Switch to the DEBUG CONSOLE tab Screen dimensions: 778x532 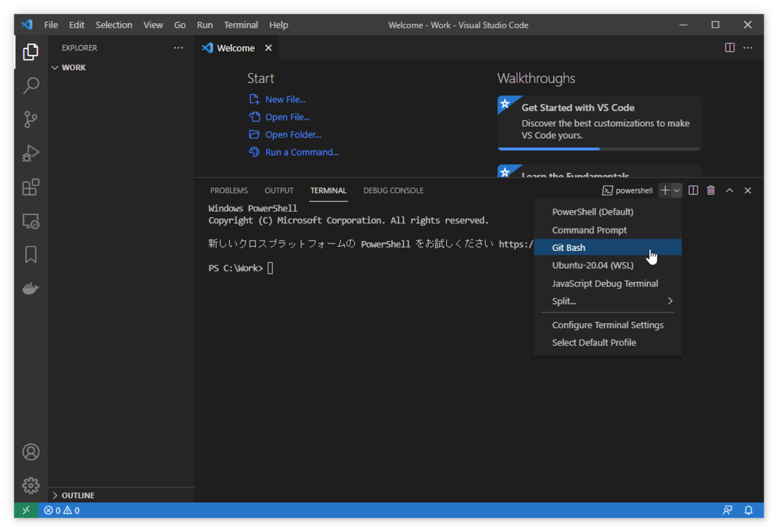tap(393, 190)
